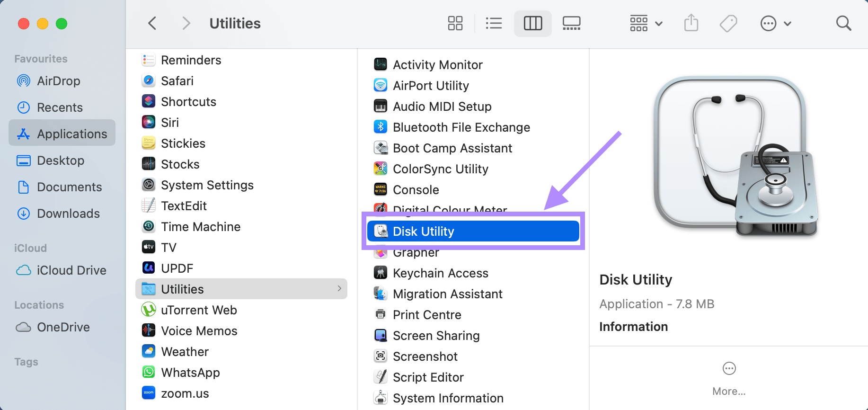
Task: Switch to gallery view
Action: pyautogui.click(x=572, y=23)
